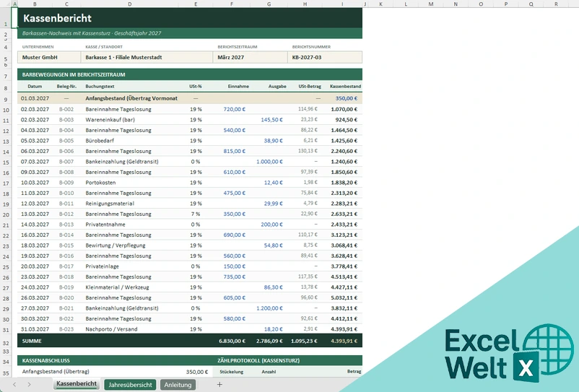
Task: Select Bürobedarf booking text
Action: 100,141
